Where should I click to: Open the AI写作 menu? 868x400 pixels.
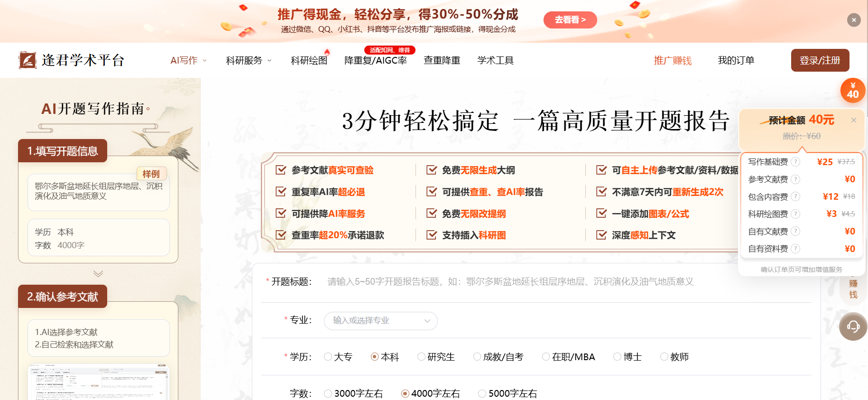point(184,60)
